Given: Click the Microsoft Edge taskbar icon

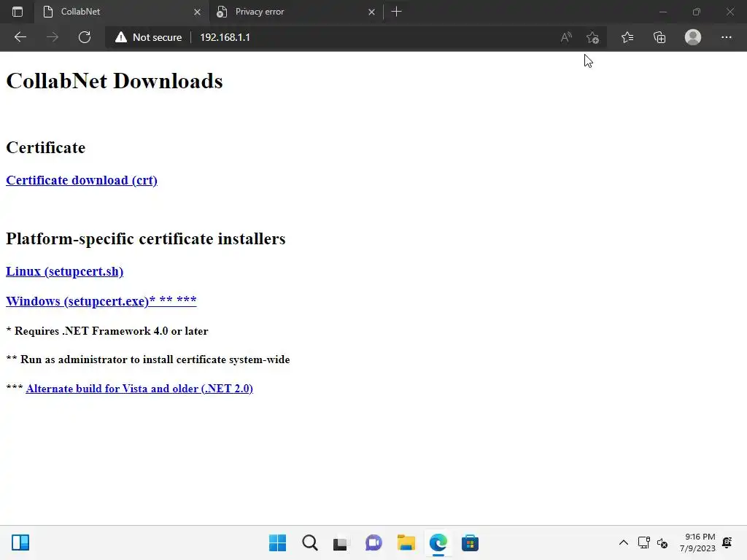Looking at the screenshot, I should click(x=438, y=542).
